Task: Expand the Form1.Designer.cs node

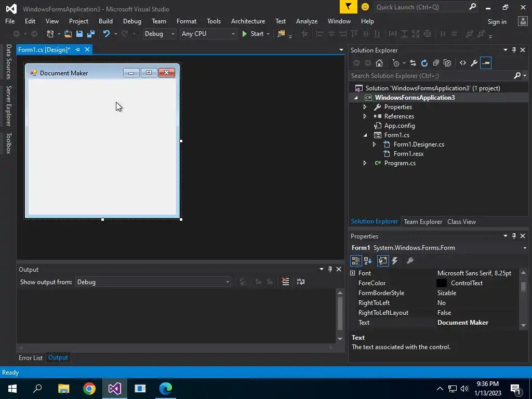Action: tap(374, 144)
